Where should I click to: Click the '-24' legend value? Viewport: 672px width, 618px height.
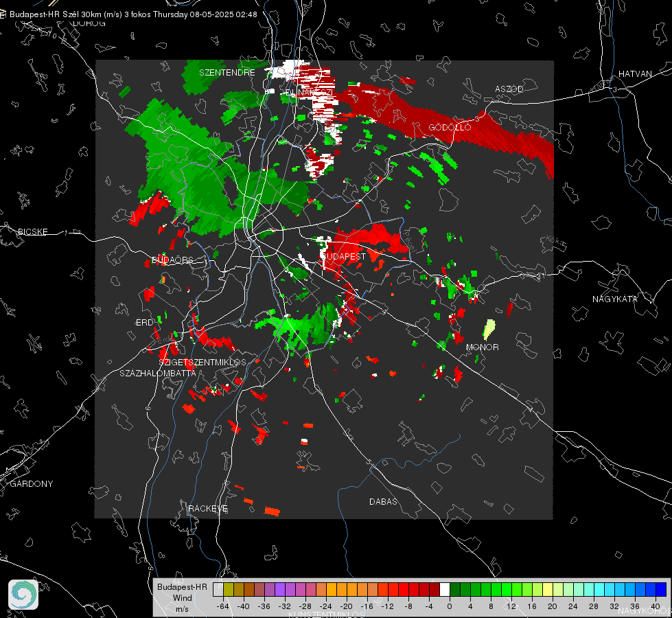tap(326, 606)
